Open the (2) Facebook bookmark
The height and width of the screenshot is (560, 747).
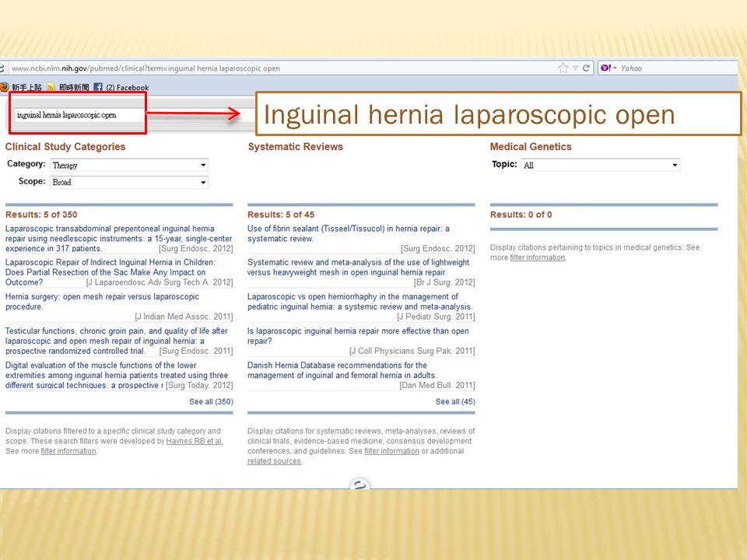tap(121, 87)
